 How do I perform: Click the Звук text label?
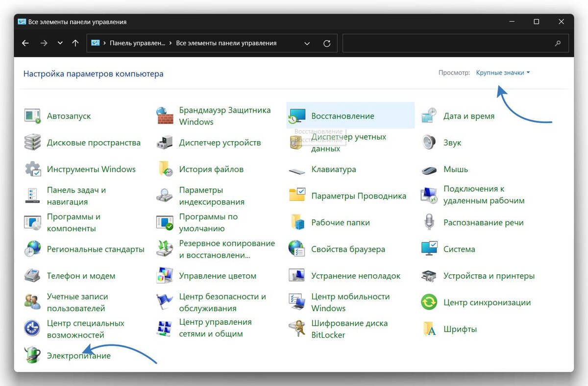click(452, 143)
